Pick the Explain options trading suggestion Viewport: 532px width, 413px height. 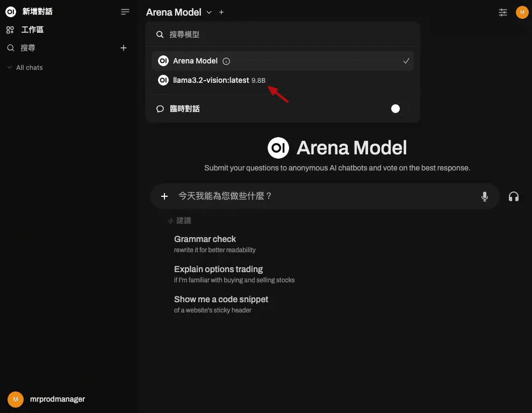coord(234,274)
